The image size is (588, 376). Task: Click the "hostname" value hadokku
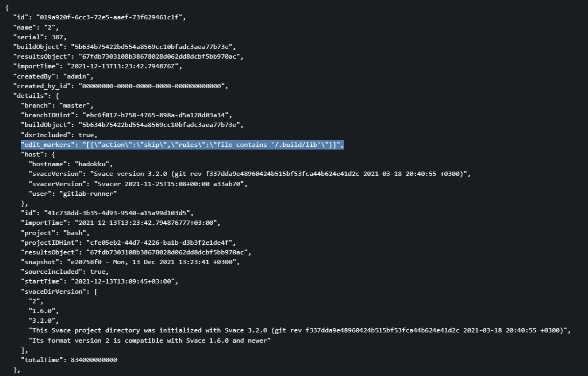pos(94,164)
